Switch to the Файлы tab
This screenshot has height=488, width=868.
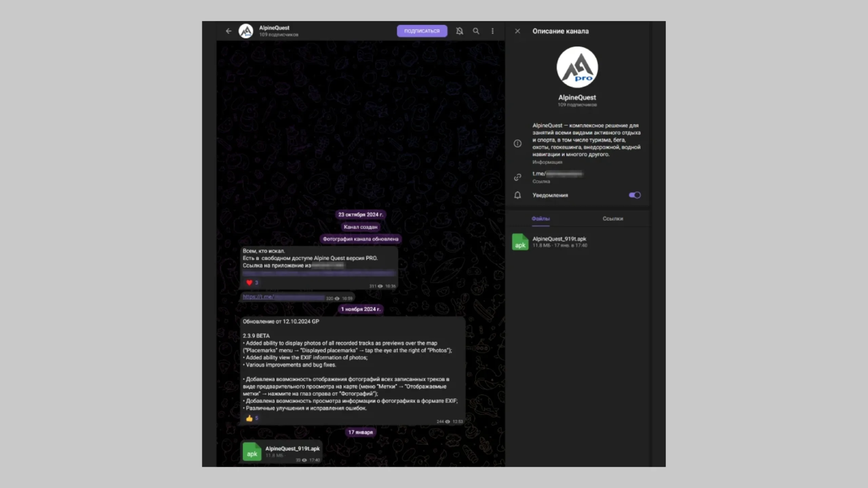(x=540, y=219)
